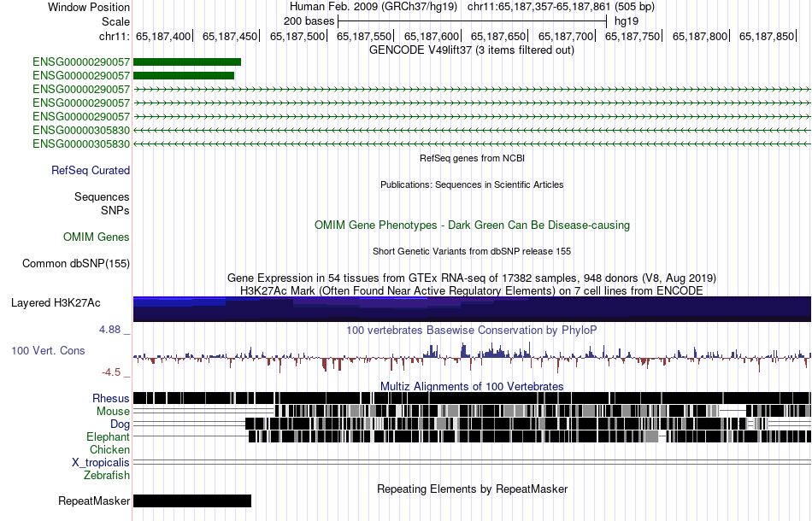Viewport: 812px width, 521px height.
Task: Click the chr11: ruler label
Action: [114, 37]
